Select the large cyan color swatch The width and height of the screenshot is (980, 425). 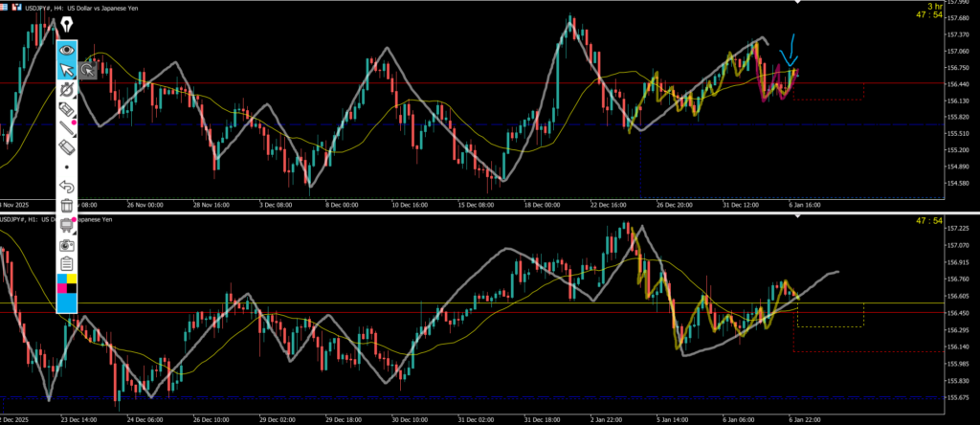(x=67, y=303)
